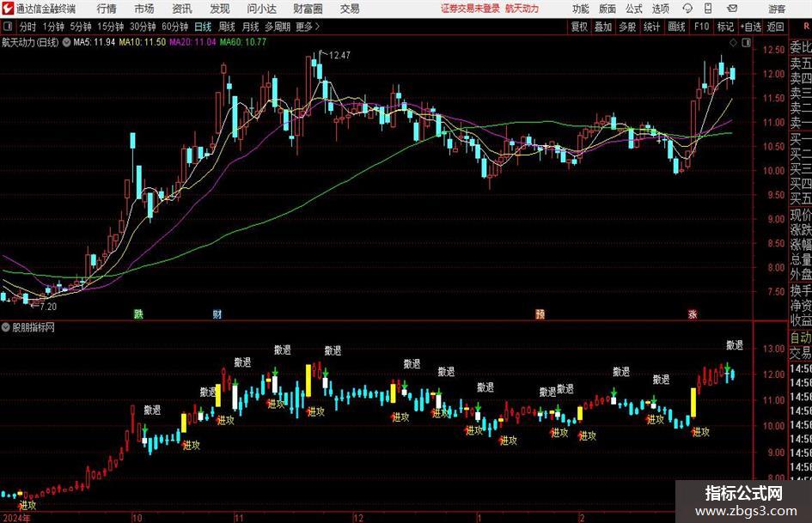812x523 pixels.
Task: Click the 2024年 date axis label
Action: [16, 518]
